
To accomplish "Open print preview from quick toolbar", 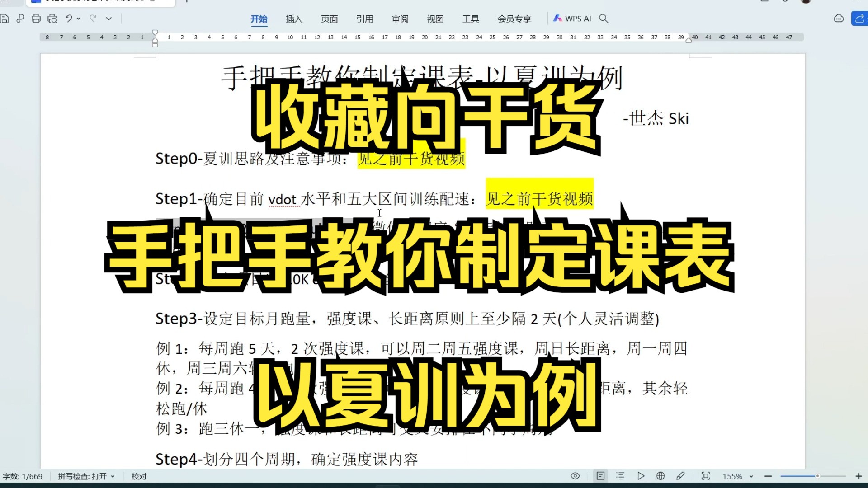I will [x=52, y=19].
